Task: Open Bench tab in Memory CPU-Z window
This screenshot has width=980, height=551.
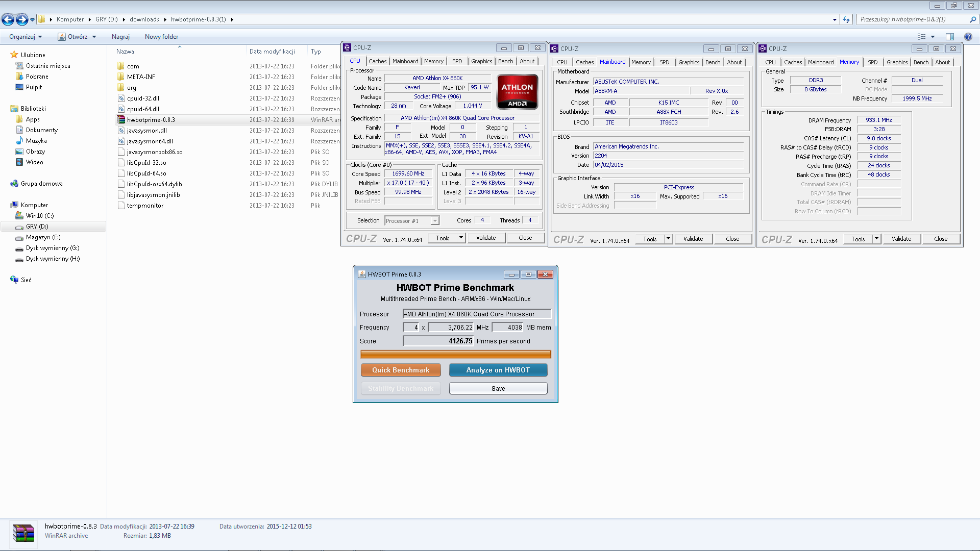Action: click(921, 62)
